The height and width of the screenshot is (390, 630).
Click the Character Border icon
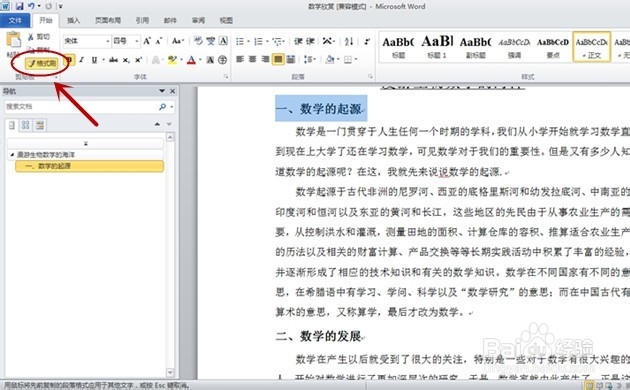click(x=223, y=41)
